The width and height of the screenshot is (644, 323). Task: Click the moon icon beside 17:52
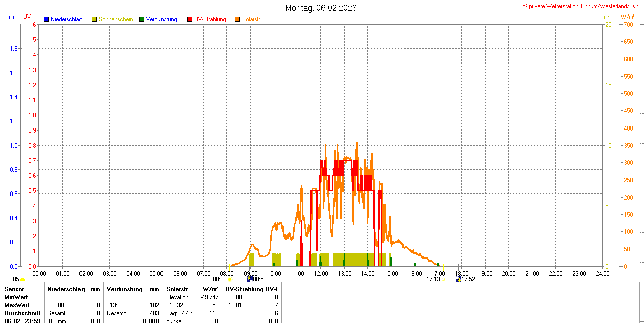[458, 279]
